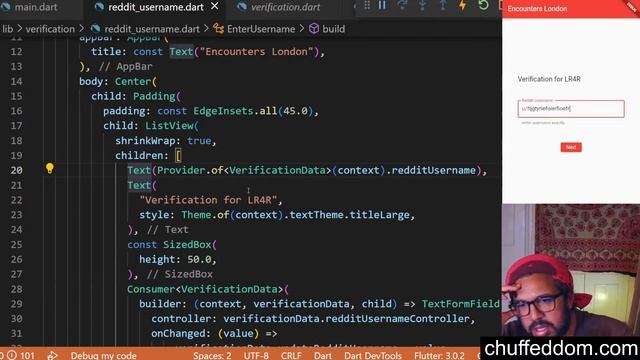Open the build method breadcrumb
Viewport: 640px width, 360px height.
point(333,29)
